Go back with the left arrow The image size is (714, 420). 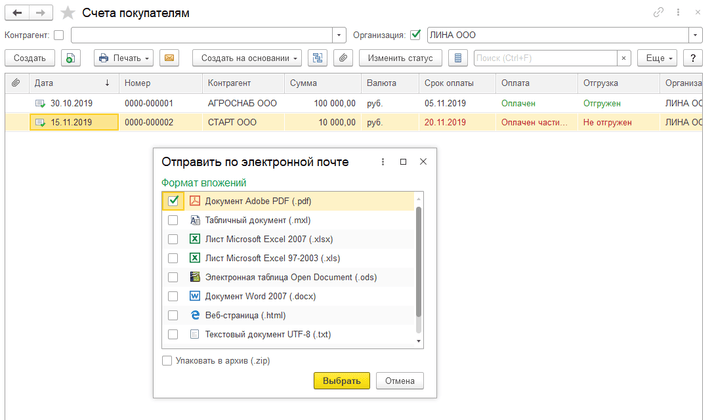pos(16,13)
